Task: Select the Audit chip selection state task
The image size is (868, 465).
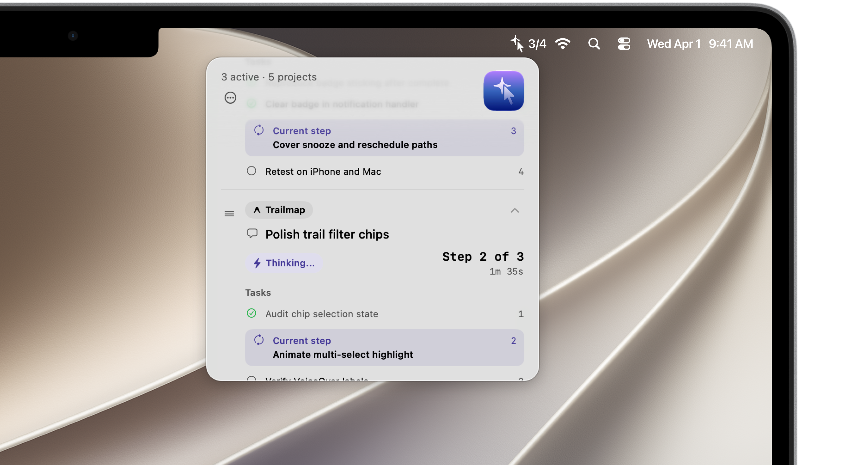Action: (385, 314)
